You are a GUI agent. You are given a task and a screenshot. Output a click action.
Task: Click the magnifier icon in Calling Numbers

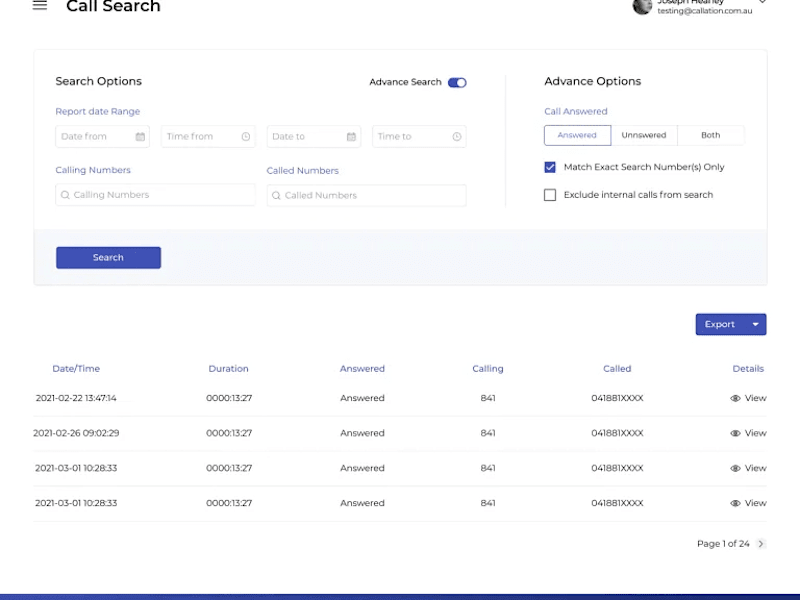pyautogui.click(x=65, y=195)
